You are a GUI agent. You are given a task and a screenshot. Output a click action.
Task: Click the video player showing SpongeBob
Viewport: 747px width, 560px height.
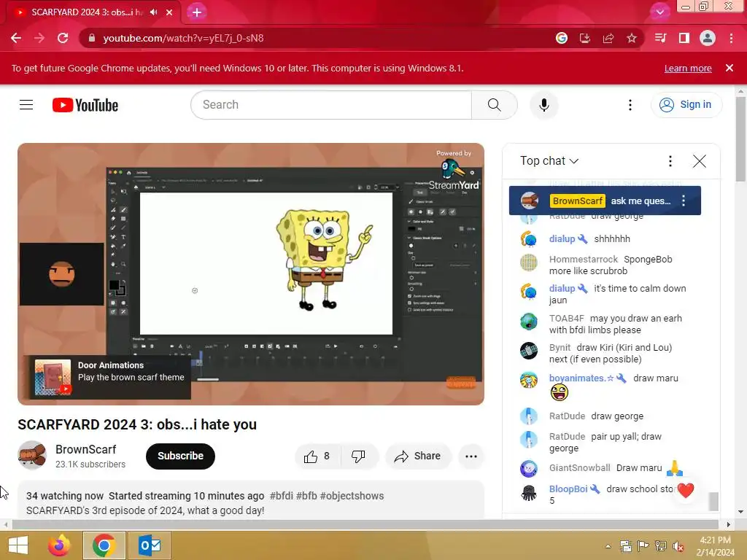251,274
